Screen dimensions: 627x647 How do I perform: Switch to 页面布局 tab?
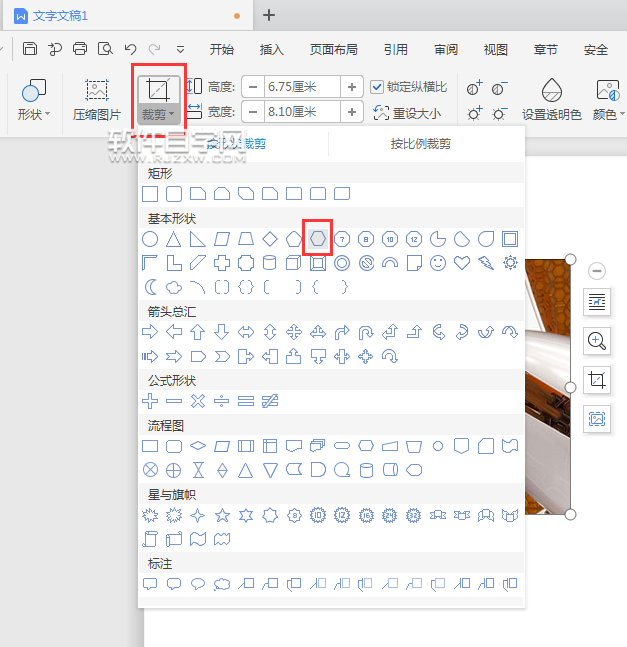point(333,50)
